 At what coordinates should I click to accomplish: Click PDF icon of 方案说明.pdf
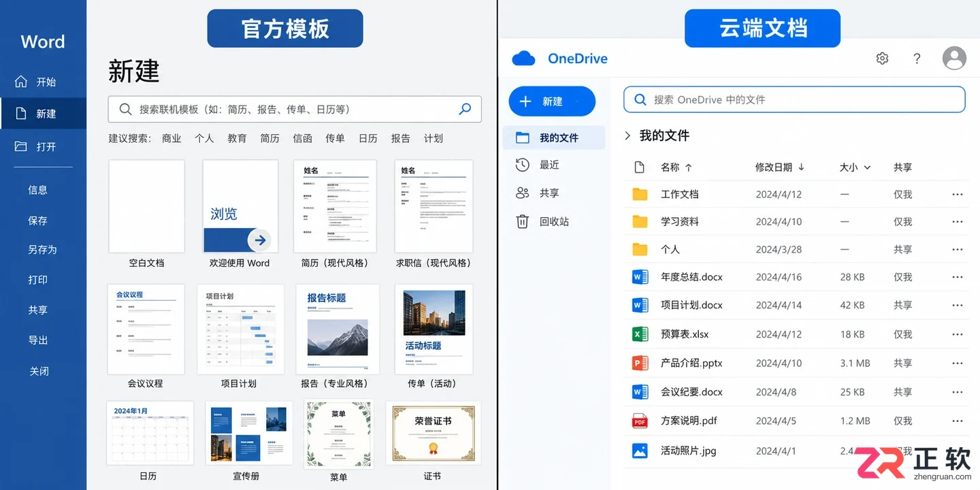pos(640,421)
